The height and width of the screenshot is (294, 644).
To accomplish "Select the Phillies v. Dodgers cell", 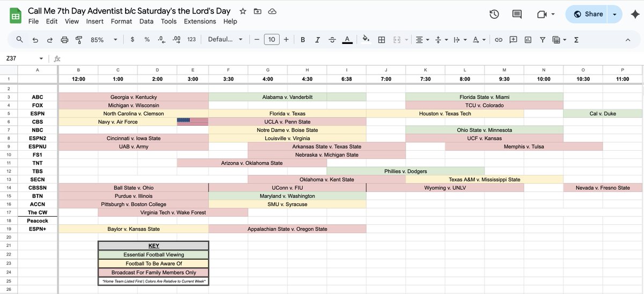I will point(406,172).
